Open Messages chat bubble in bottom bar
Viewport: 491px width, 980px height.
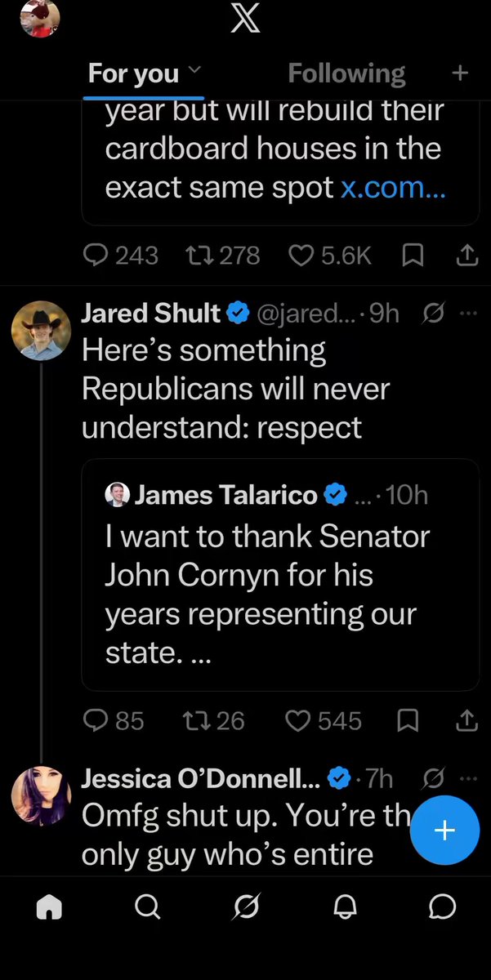pos(442,906)
